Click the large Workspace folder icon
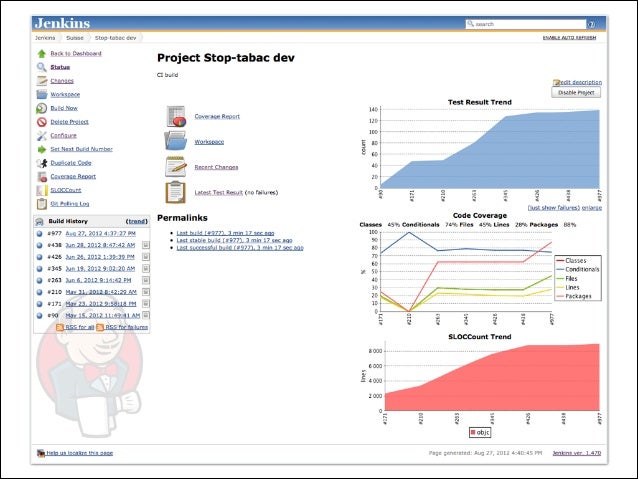 click(176, 141)
